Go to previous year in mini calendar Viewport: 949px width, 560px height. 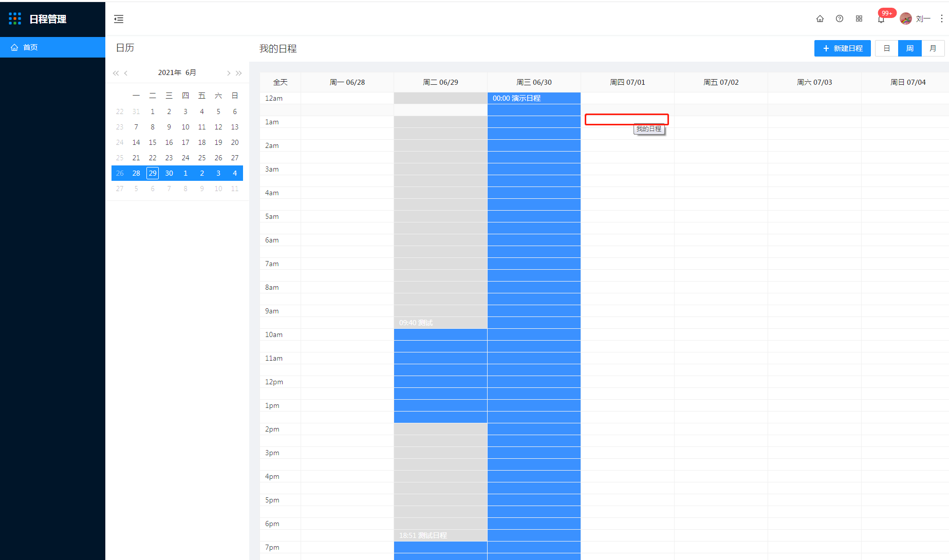[x=116, y=73]
